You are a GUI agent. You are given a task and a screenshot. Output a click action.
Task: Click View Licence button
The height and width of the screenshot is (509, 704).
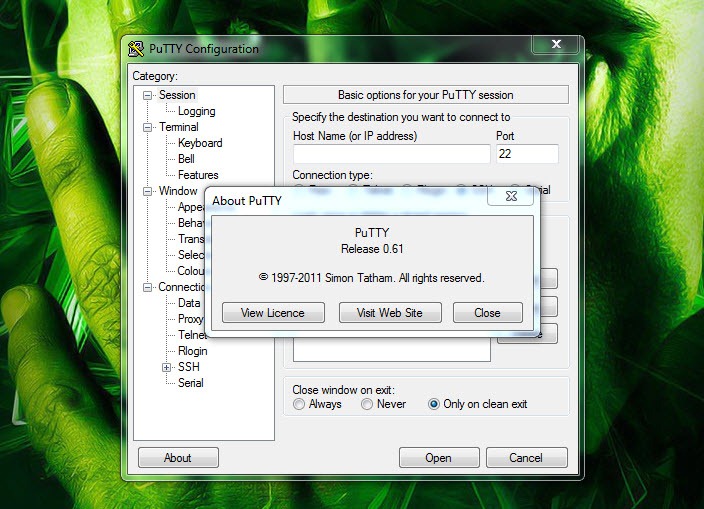click(x=273, y=312)
